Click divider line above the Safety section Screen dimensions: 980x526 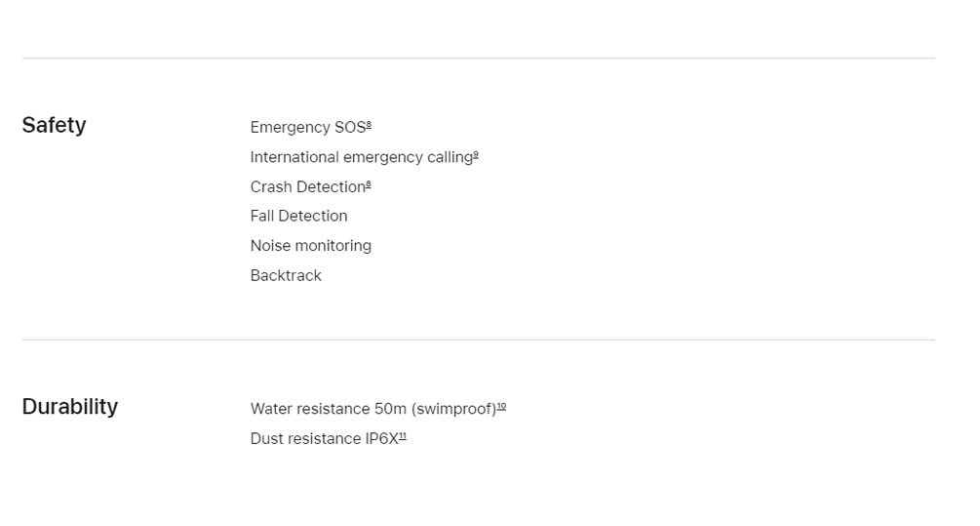[x=478, y=59]
